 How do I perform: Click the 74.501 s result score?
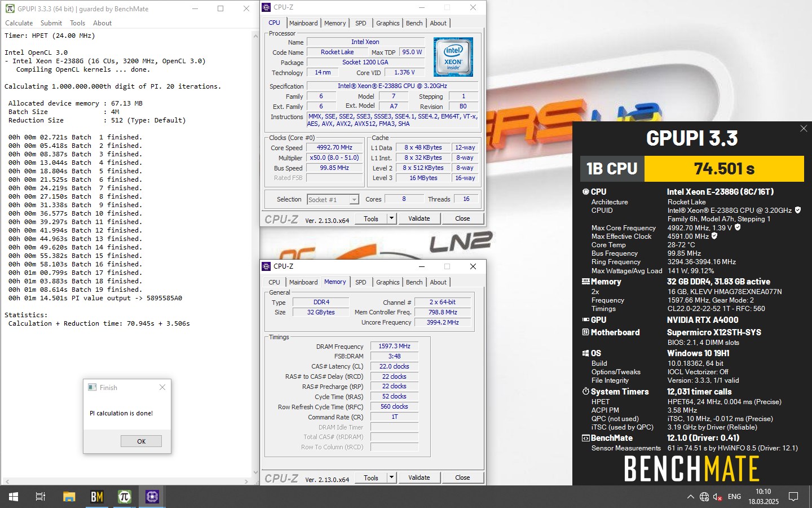pyautogui.click(x=724, y=169)
